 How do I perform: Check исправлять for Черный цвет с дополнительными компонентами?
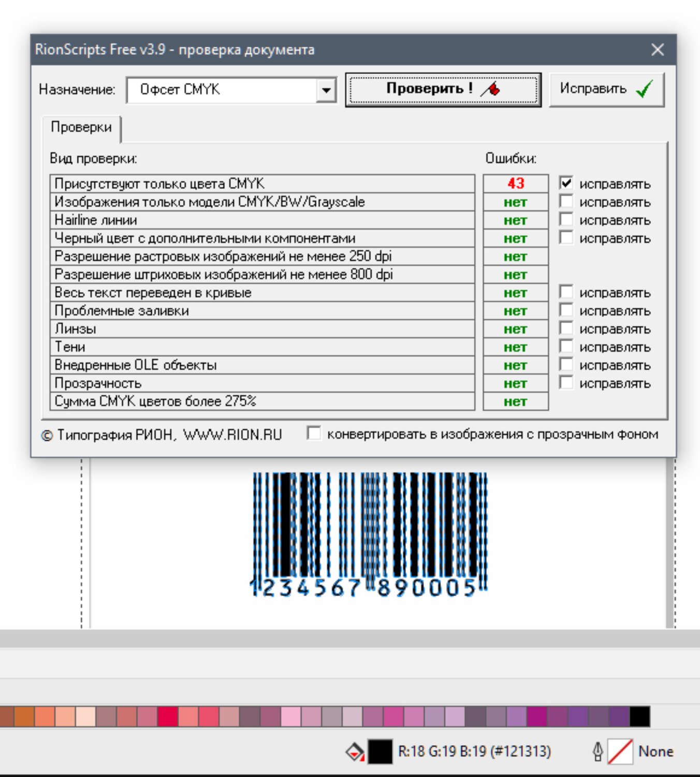[566, 237]
